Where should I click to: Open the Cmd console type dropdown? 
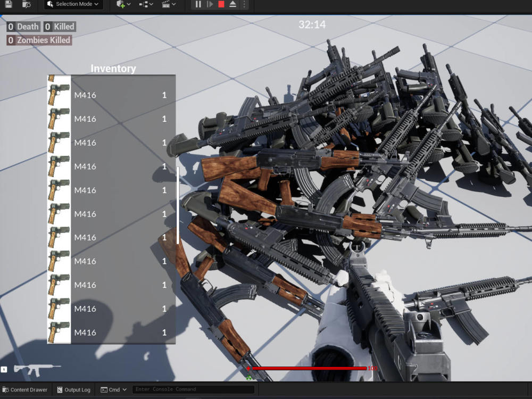(x=114, y=389)
